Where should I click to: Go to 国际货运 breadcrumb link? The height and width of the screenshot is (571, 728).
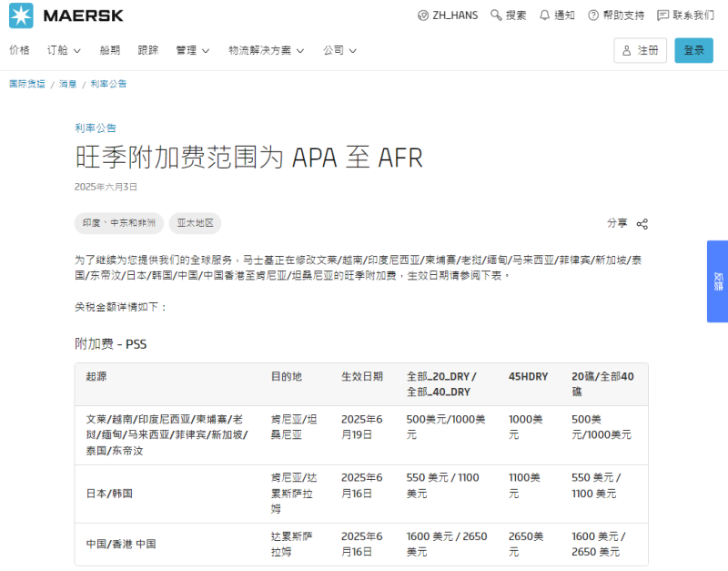click(x=27, y=84)
